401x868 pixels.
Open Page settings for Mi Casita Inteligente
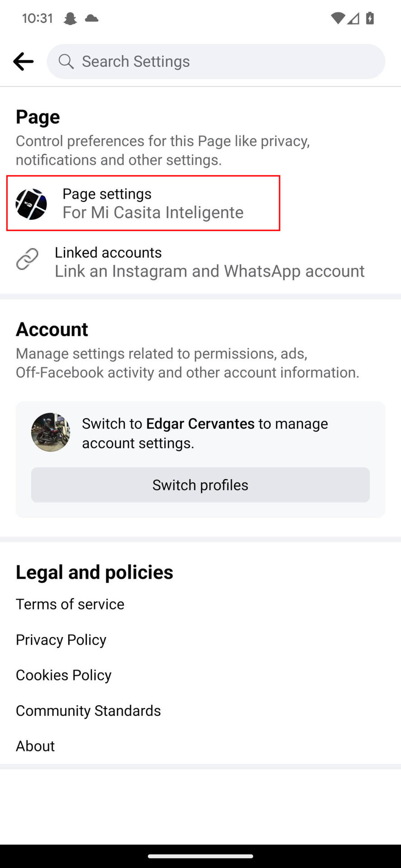[152, 203]
